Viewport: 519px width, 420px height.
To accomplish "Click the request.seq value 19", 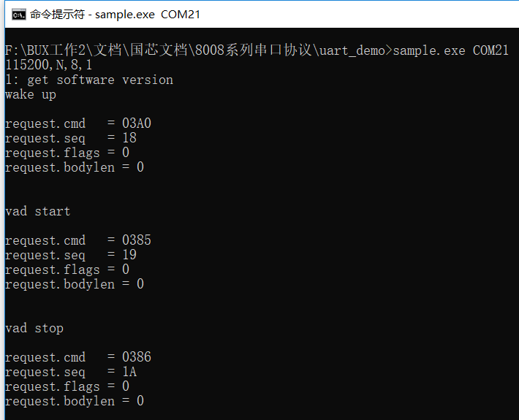I will 129,255.
